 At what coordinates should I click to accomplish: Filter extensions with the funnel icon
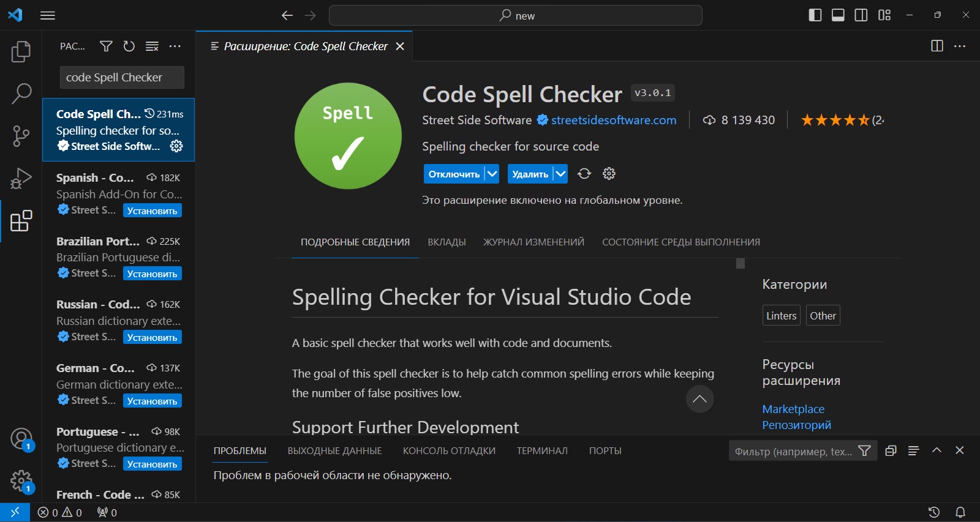106,46
